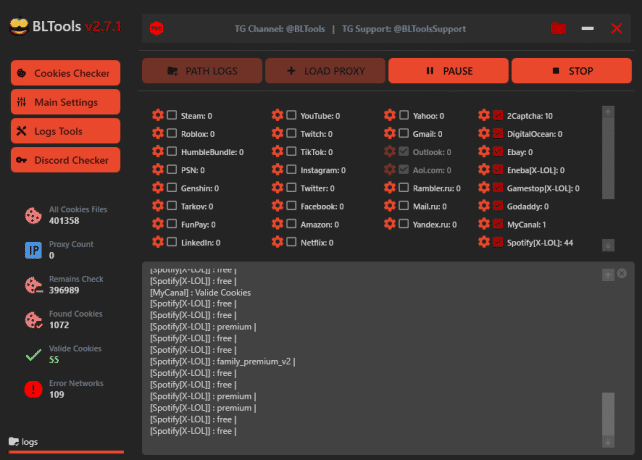Image resolution: width=642 pixels, height=460 pixels.
Task: Open Steam settings gear icon
Action: 158,115
